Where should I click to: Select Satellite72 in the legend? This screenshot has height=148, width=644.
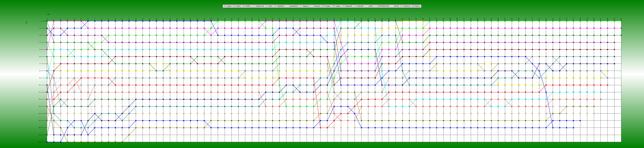tap(281, 6)
